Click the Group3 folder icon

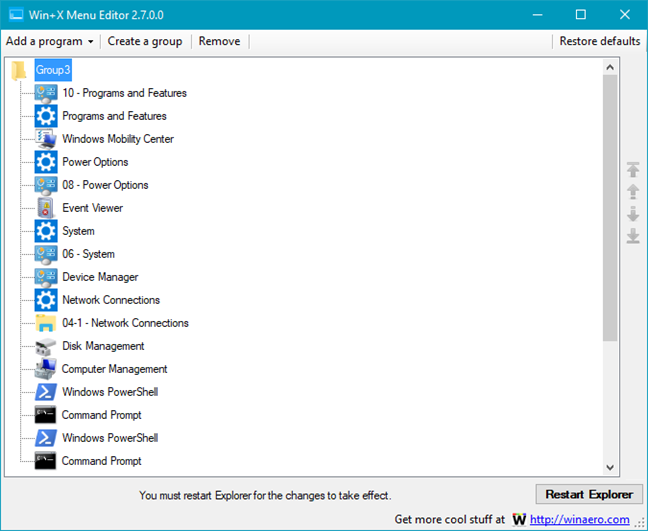(x=19, y=70)
